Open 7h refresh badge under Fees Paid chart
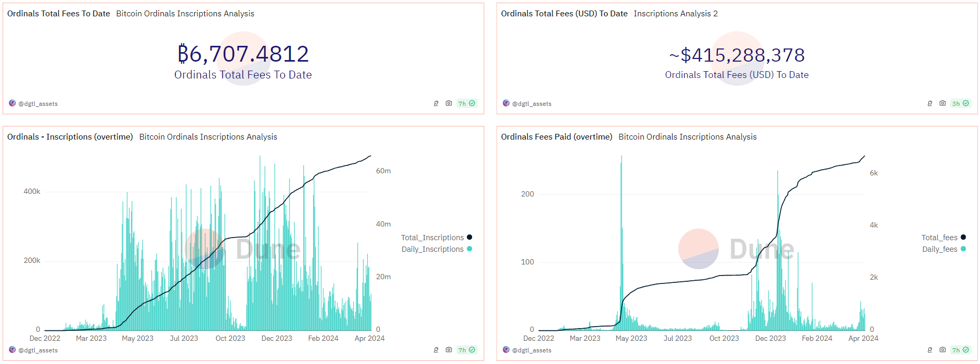This screenshot has height=364, width=980. (960, 350)
